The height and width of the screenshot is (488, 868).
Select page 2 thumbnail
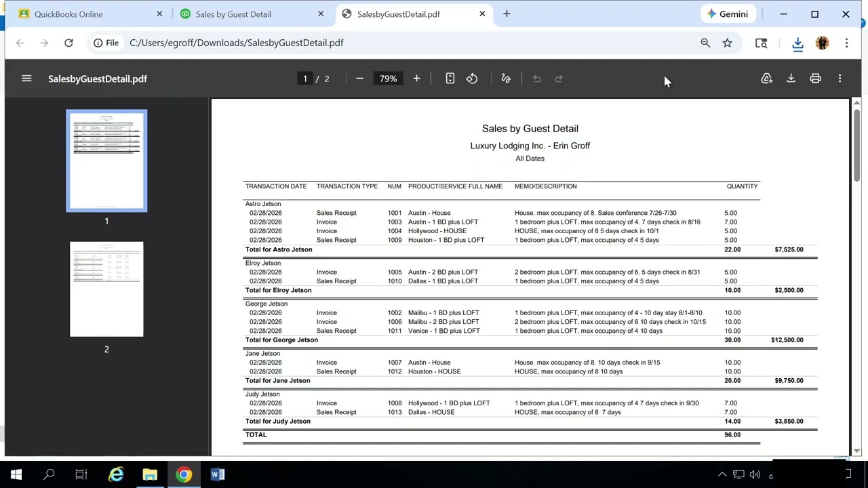(x=106, y=289)
